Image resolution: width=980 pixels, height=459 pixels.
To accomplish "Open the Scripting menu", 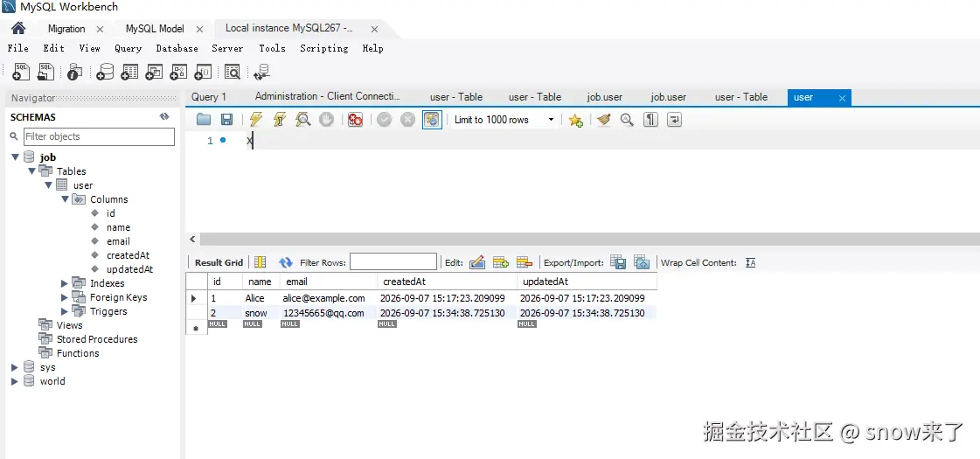I will pos(323,48).
